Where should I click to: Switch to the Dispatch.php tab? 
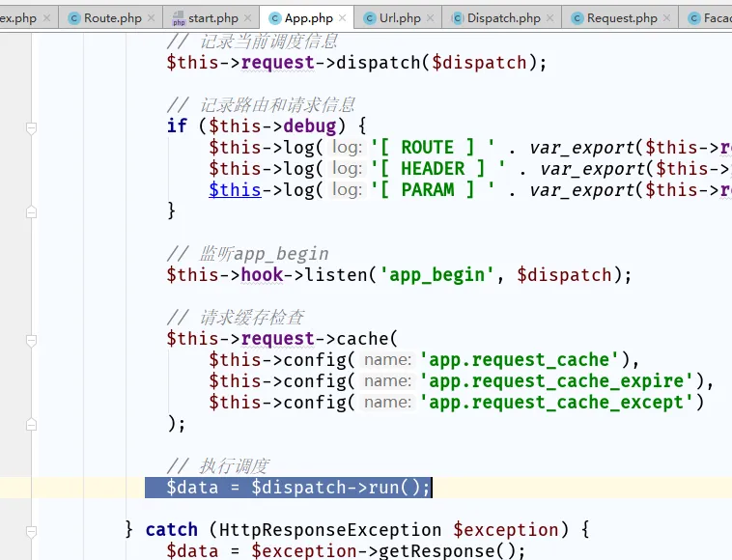503,18
